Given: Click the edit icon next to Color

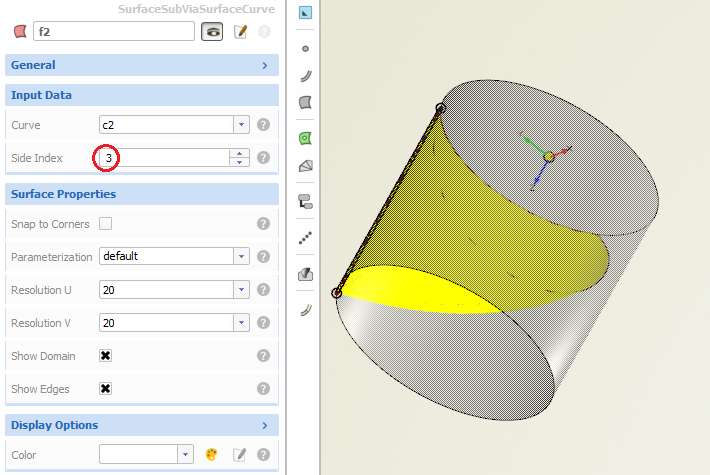Looking at the screenshot, I should pyautogui.click(x=240, y=454).
